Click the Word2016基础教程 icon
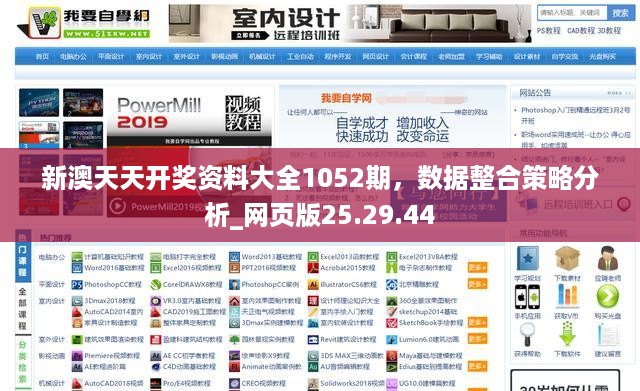This screenshot has height=391, width=640. (x=77, y=268)
